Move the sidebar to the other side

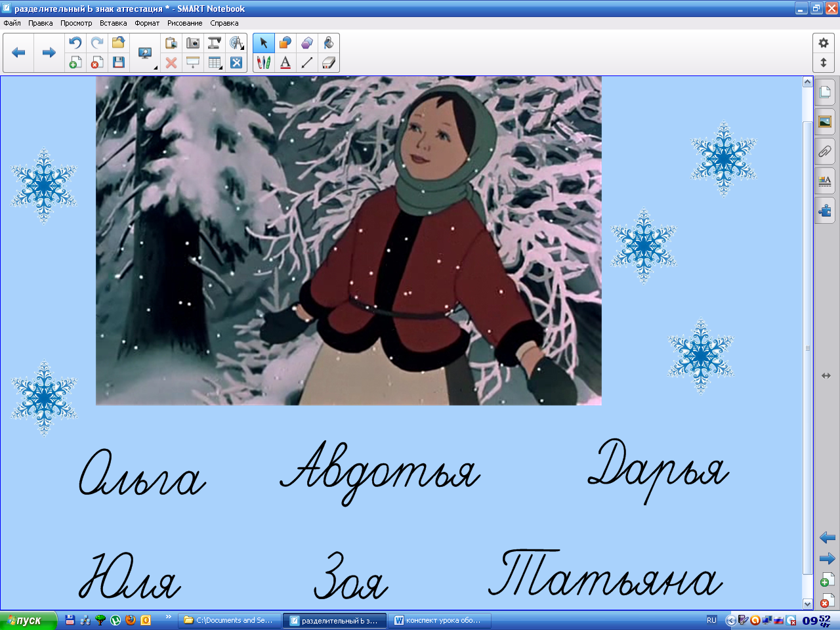click(x=826, y=375)
